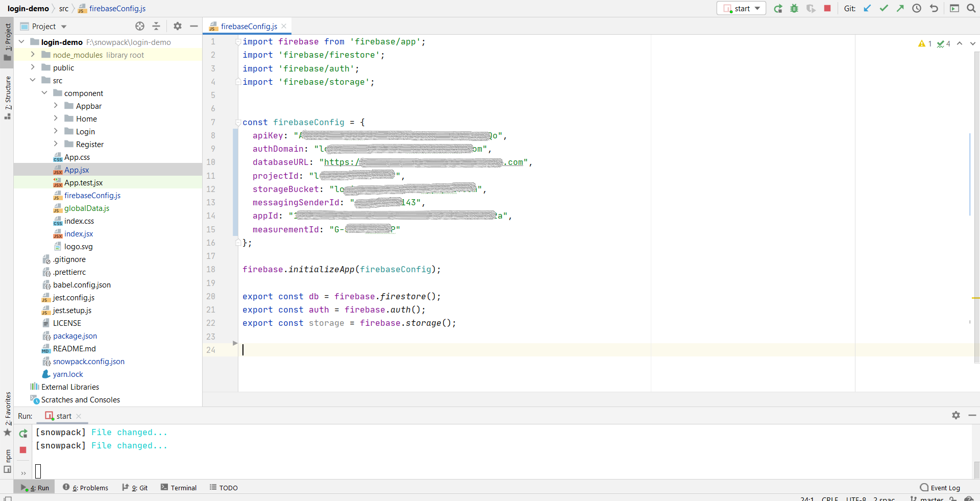Click the rollback undo arrow icon
The image size is (980, 501).
(x=934, y=9)
